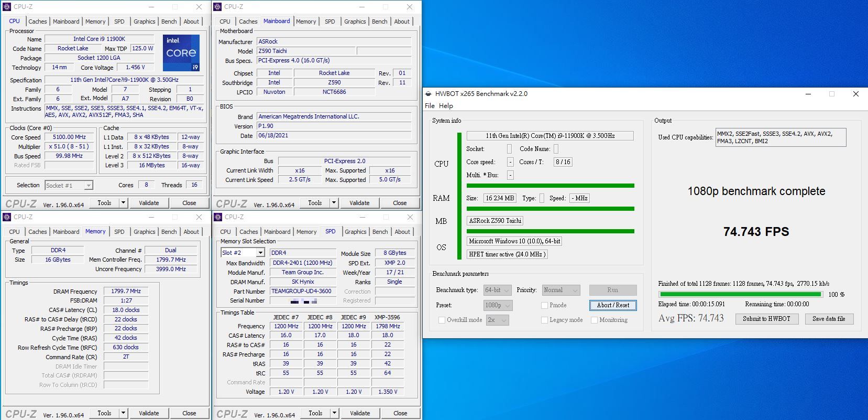The height and width of the screenshot is (420, 868).
Task: Click the processor Name field Intel Core i9 11900K
Action: tap(99, 39)
